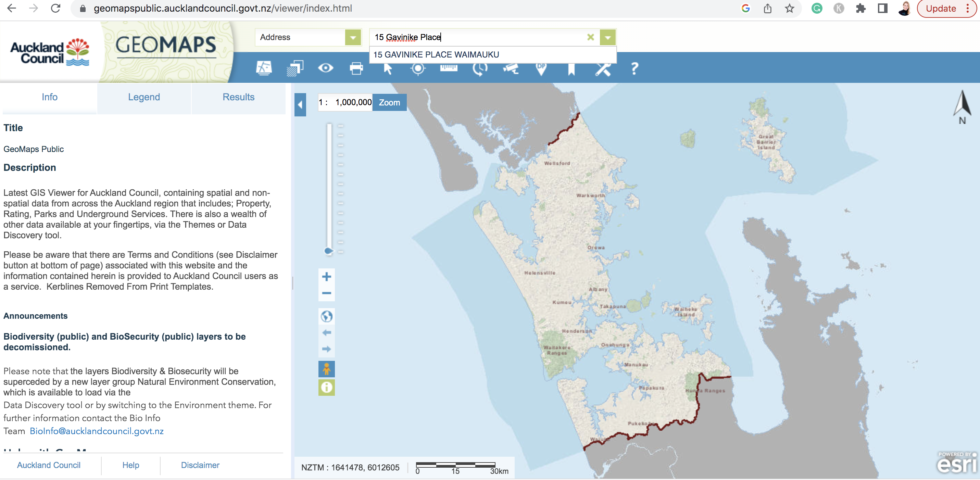Click the north arrow compass icon
The width and height of the screenshot is (980, 480).
click(x=962, y=107)
